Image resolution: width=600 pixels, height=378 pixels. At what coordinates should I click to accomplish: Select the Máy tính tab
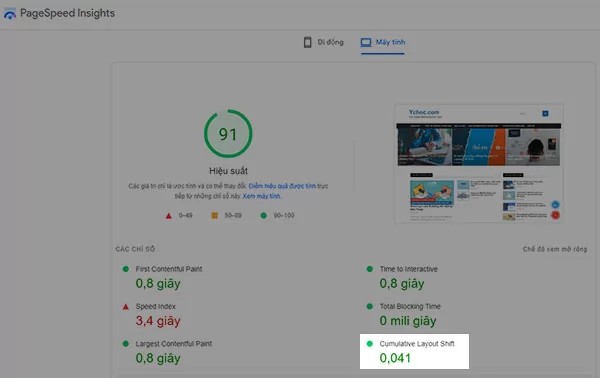click(x=383, y=42)
